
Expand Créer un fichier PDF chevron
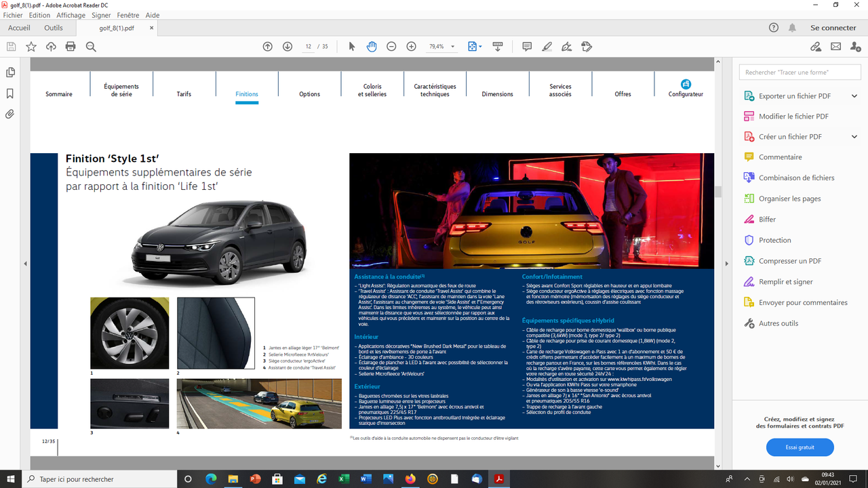click(x=854, y=136)
